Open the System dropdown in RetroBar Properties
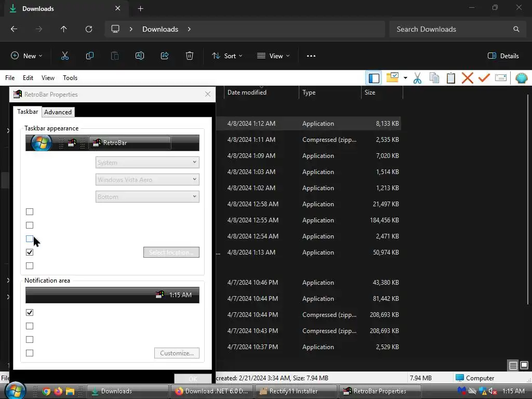This screenshot has width=532, height=399. coord(147,163)
